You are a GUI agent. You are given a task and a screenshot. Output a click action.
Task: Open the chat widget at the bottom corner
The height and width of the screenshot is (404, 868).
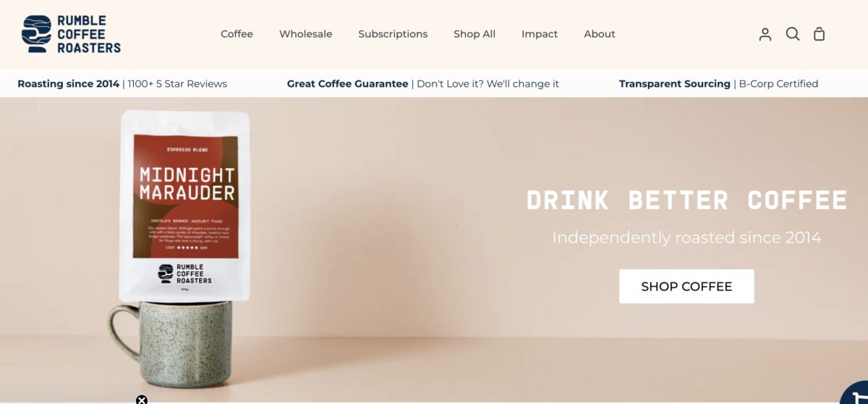click(856, 393)
